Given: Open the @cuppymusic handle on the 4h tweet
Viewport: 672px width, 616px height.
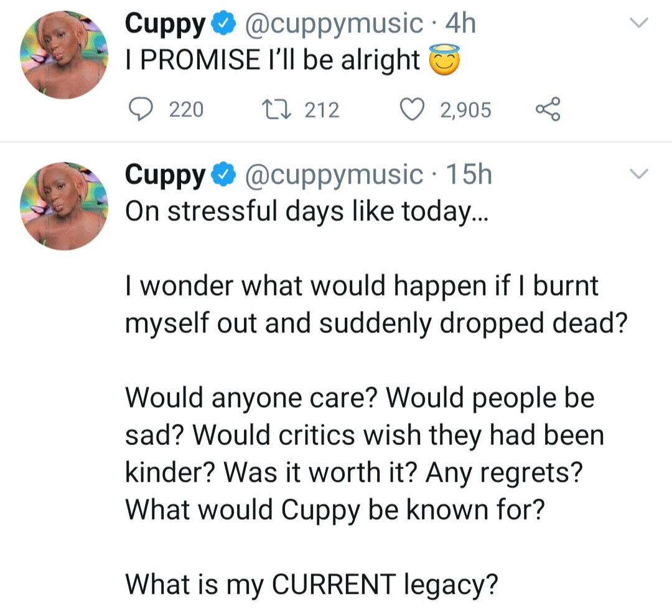Looking at the screenshot, I should point(335,25).
